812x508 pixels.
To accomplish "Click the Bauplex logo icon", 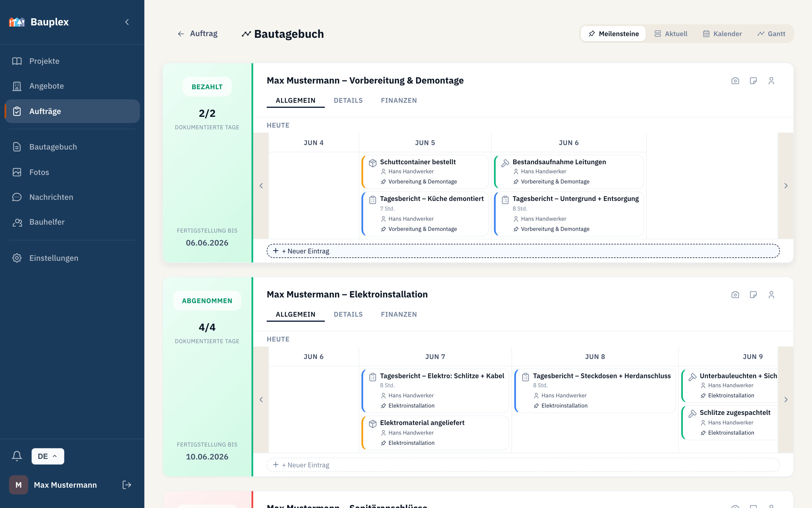I will 17,22.
